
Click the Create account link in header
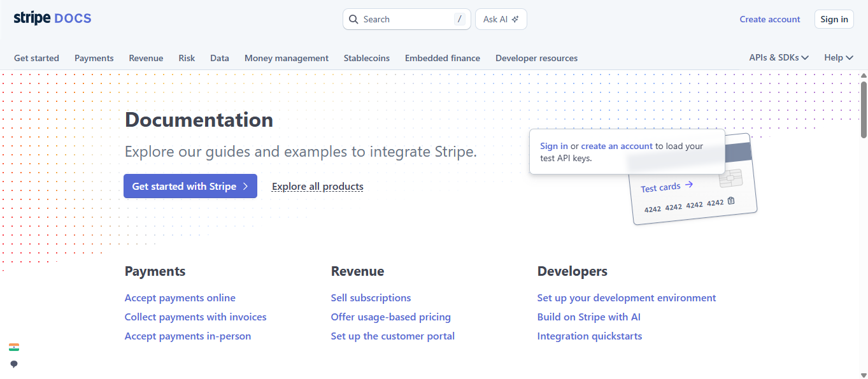770,19
